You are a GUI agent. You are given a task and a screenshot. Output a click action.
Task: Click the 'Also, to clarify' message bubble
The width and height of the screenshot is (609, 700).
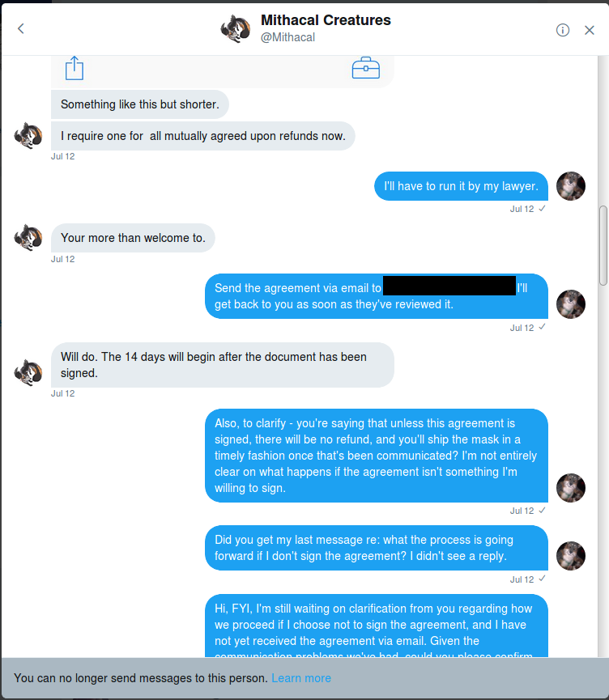[376, 456]
